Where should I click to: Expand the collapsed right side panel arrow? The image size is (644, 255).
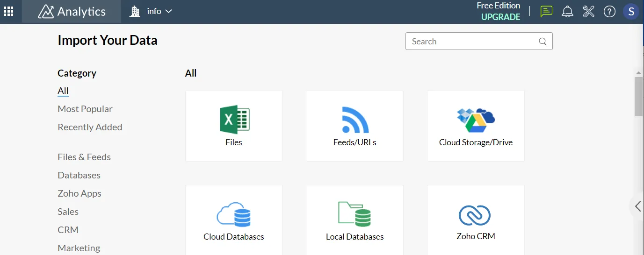point(638,206)
